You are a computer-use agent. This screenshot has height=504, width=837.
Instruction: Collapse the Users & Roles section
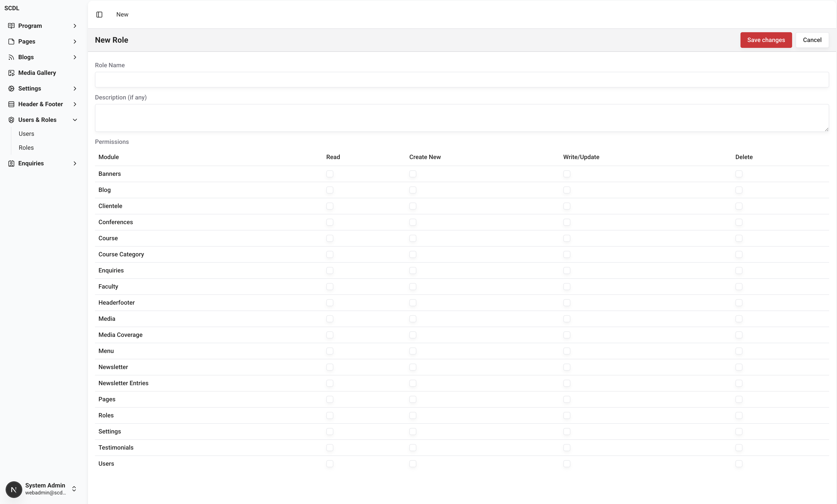click(x=75, y=120)
